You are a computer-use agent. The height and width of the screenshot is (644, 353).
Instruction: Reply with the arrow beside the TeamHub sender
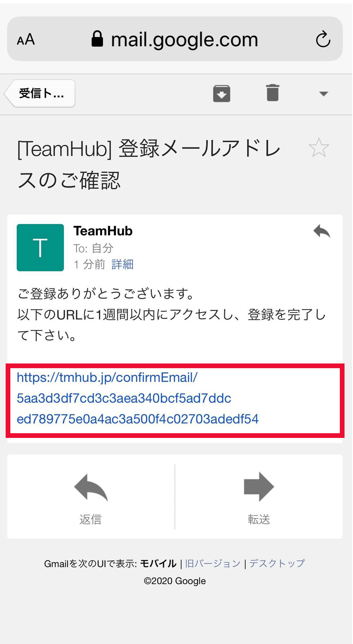tap(322, 231)
